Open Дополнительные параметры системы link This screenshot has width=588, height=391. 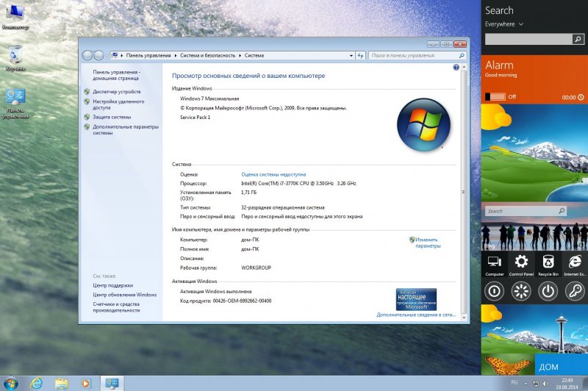click(x=126, y=129)
